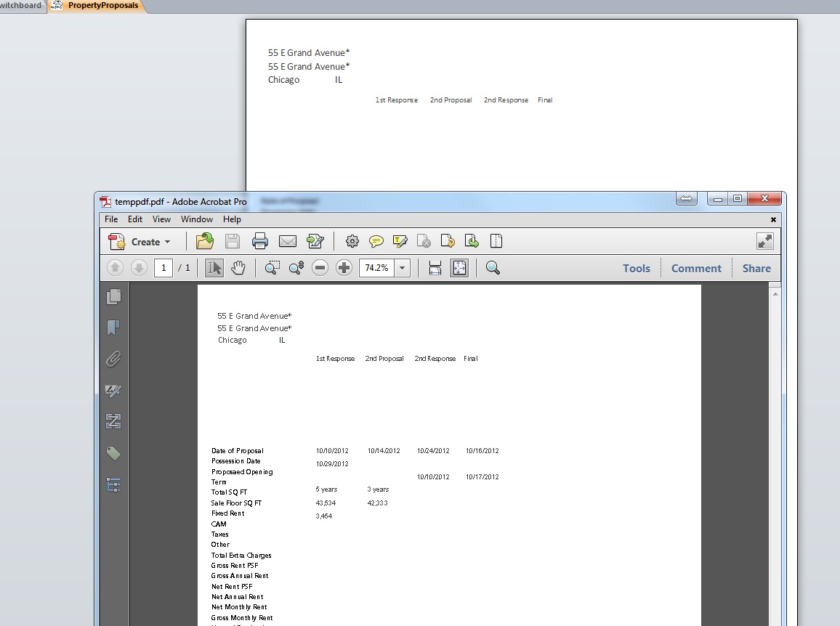Enable the Hand tool
Viewport: 840px width, 626px height.
[238, 267]
